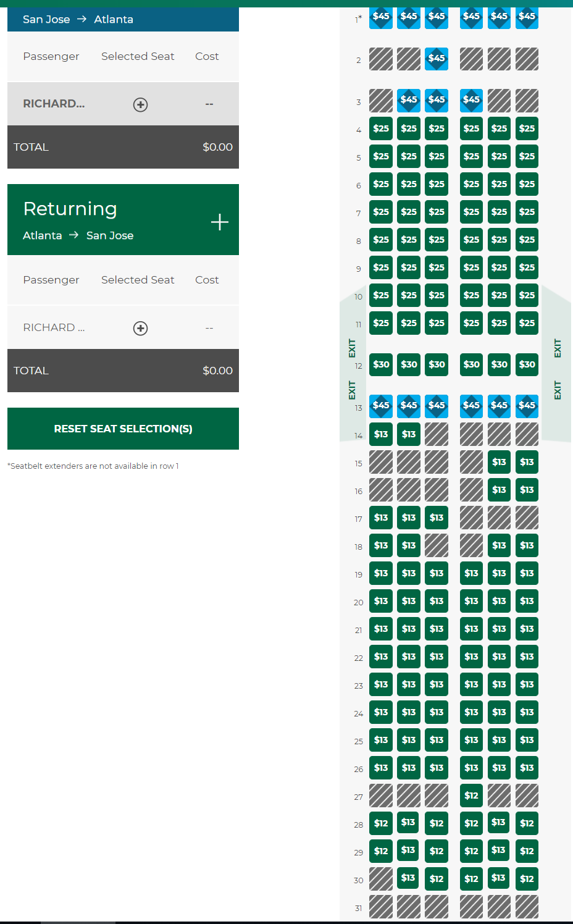Pick the leftmost $45 seat in row 3

click(x=409, y=99)
